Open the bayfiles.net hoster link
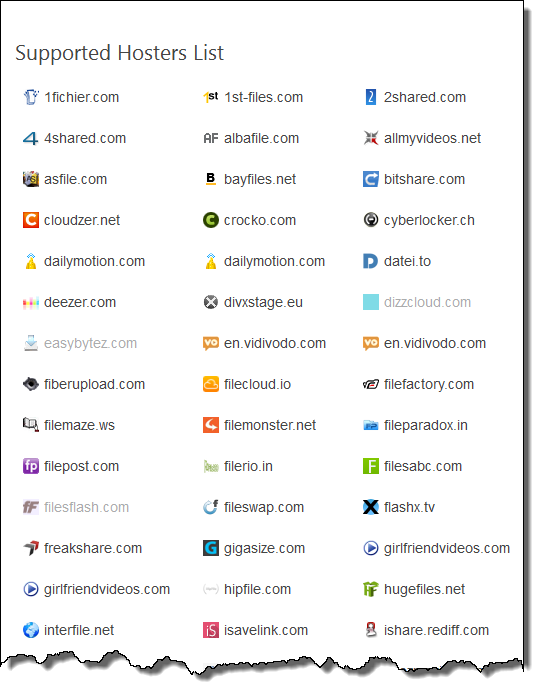 [x=260, y=179]
